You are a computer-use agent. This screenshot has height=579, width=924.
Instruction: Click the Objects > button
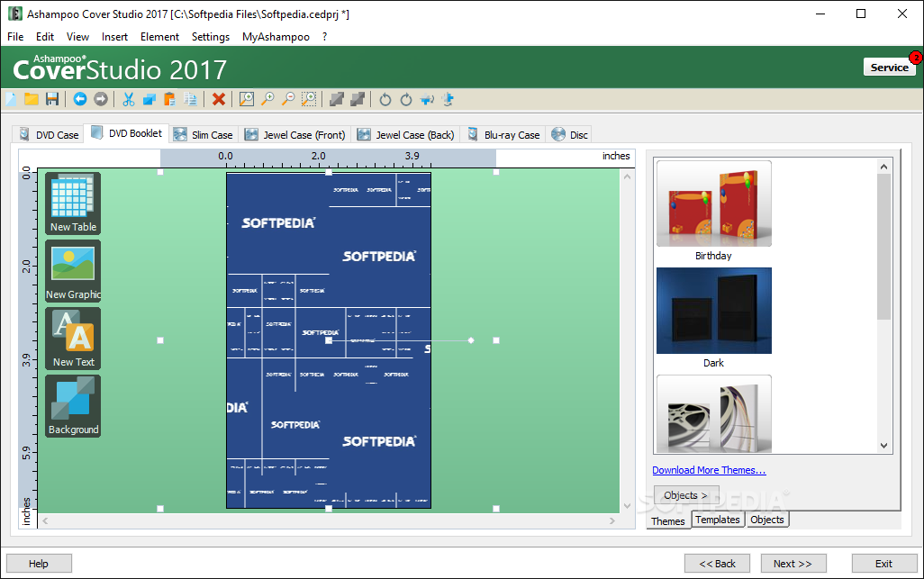pyautogui.click(x=686, y=495)
